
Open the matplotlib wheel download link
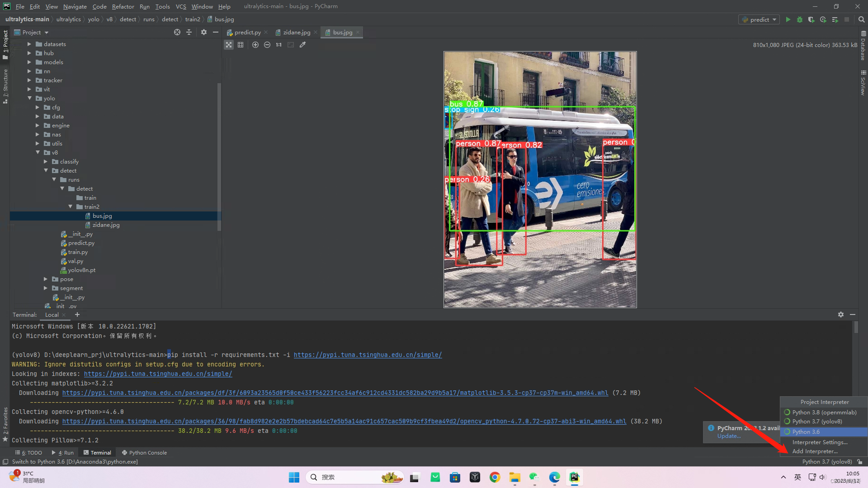(335, 393)
